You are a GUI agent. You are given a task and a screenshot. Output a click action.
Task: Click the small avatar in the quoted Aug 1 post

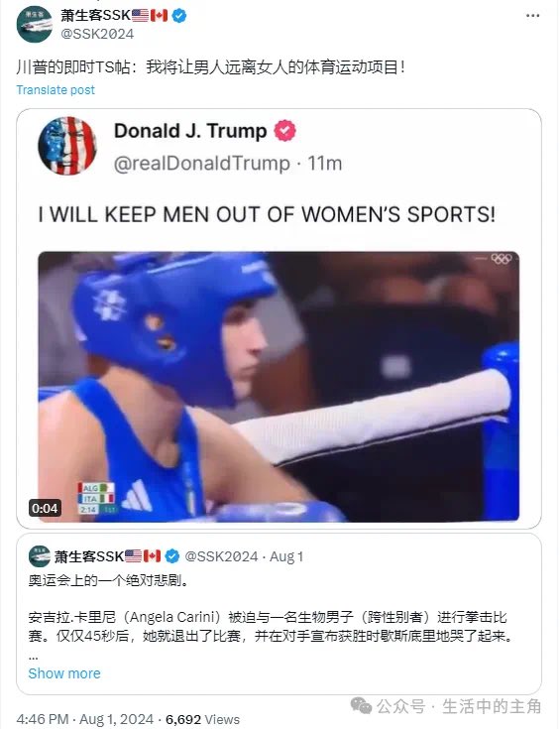click(40, 556)
